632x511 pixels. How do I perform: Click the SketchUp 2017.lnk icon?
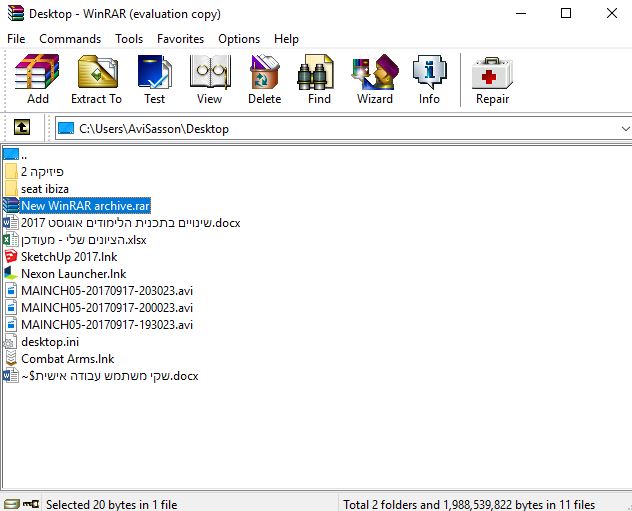coord(11,256)
